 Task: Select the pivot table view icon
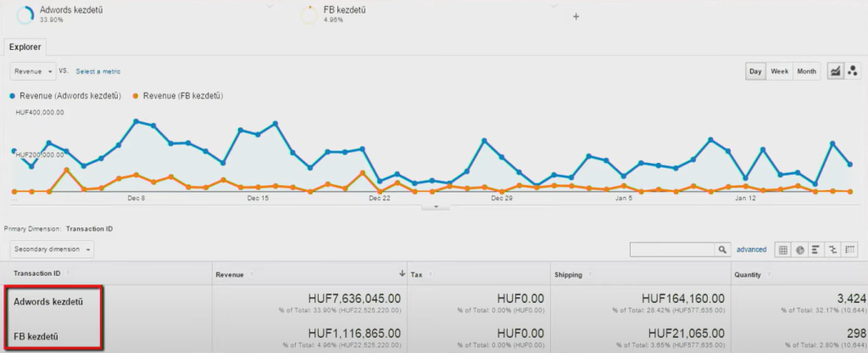847,249
